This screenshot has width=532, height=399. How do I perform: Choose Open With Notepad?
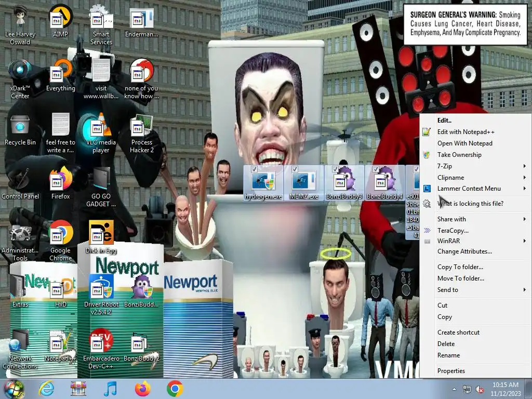tap(475, 143)
